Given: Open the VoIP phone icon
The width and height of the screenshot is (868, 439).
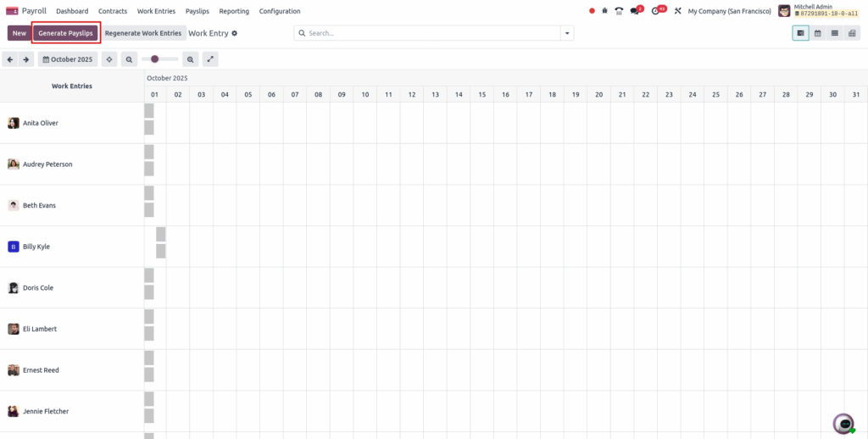Looking at the screenshot, I should [x=619, y=11].
